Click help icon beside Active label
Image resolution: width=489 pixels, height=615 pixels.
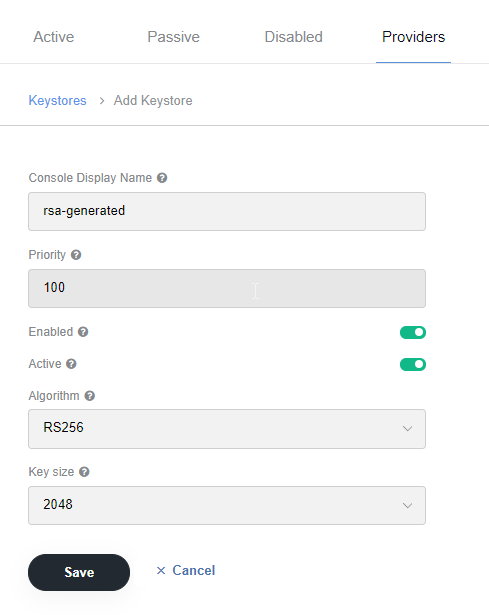click(71, 364)
